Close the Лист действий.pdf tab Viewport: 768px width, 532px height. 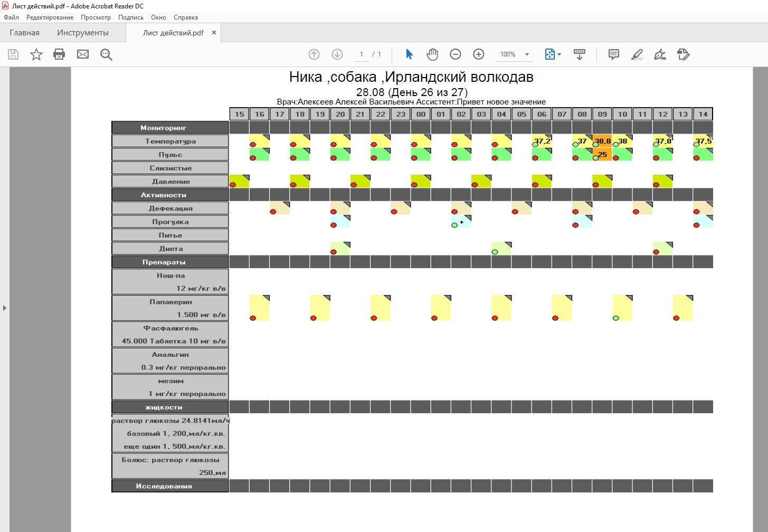coord(214,33)
